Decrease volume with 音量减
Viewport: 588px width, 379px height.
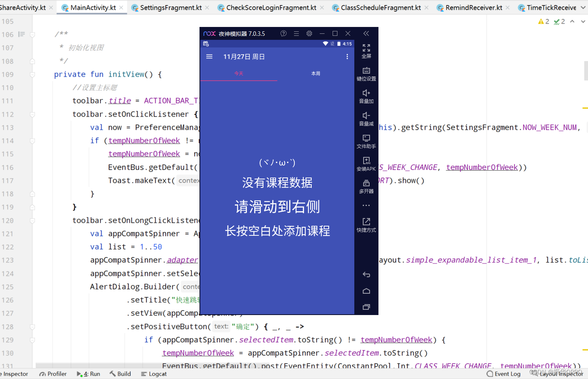pyautogui.click(x=366, y=119)
